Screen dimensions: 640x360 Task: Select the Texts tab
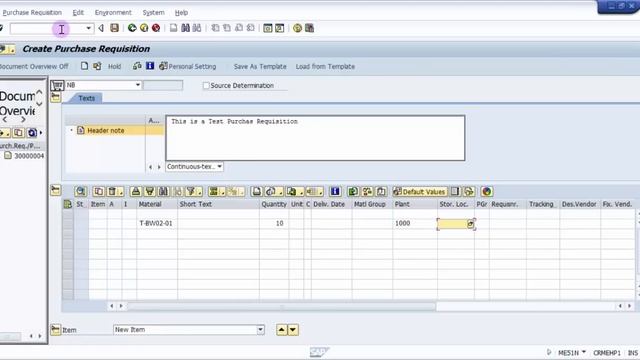(86, 98)
